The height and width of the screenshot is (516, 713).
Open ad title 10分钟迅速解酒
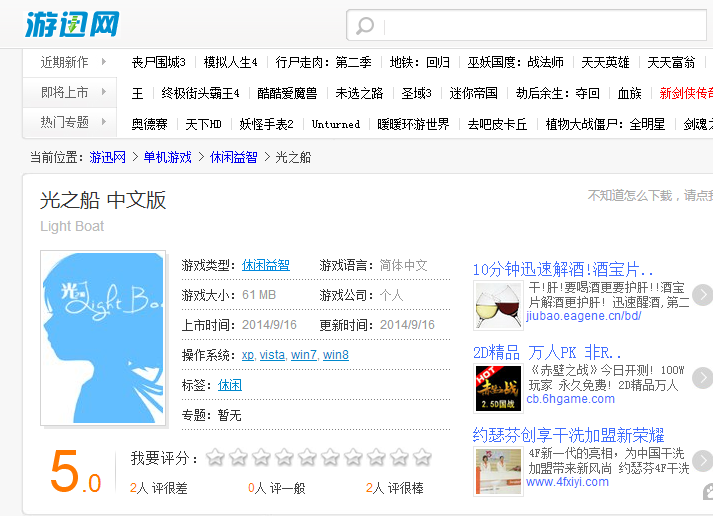(x=563, y=269)
